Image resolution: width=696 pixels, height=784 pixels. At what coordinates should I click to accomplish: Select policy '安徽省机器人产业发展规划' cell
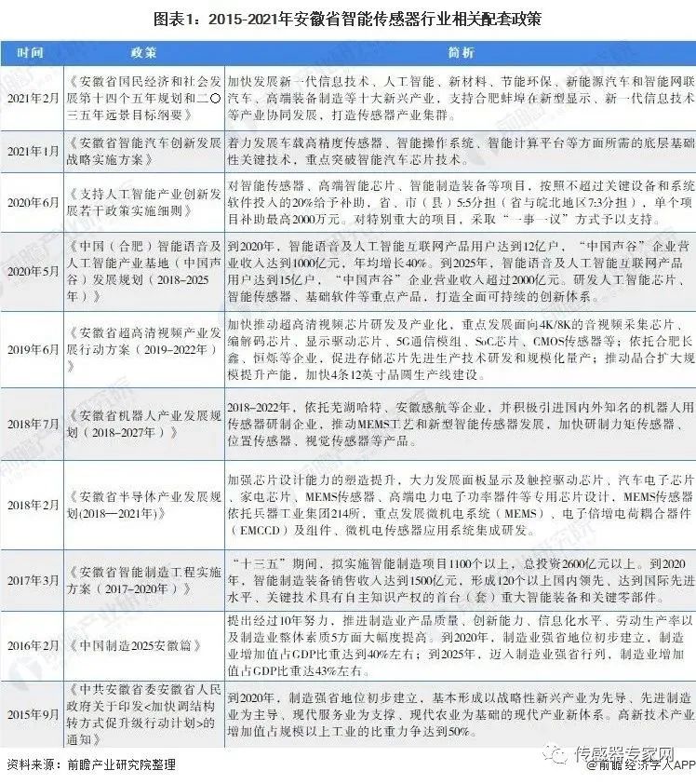(x=144, y=424)
